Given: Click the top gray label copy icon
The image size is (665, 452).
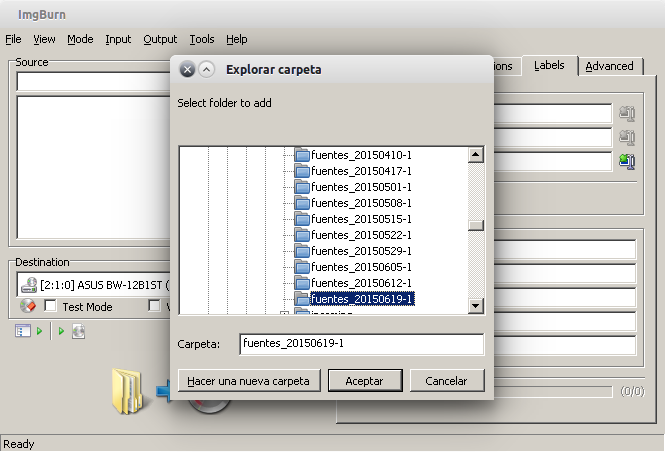Looking at the screenshot, I should pyautogui.click(x=627, y=114).
